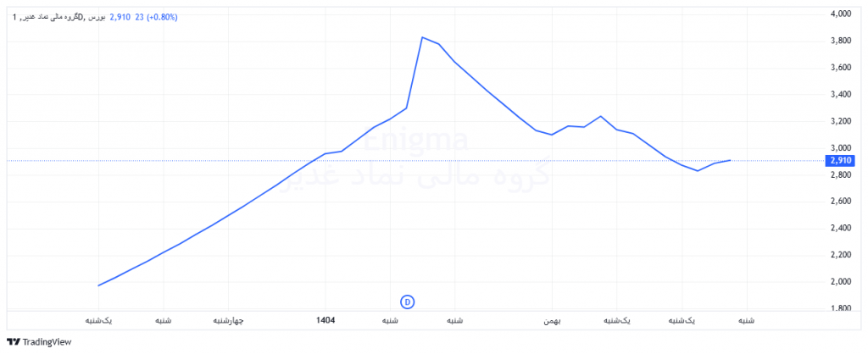Click the chart line's highest peak
This screenshot has height=354, width=868.
click(x=422, y=37)
